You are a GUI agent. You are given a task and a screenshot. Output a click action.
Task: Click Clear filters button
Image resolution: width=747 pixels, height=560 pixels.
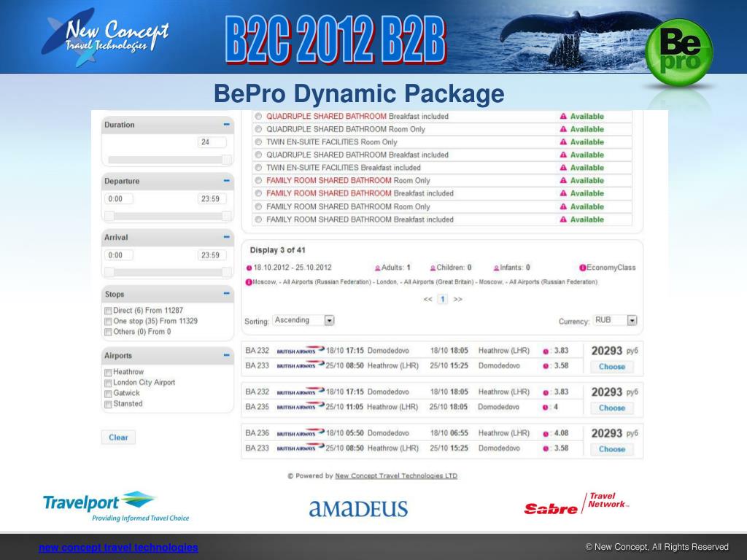click(118, 437)
